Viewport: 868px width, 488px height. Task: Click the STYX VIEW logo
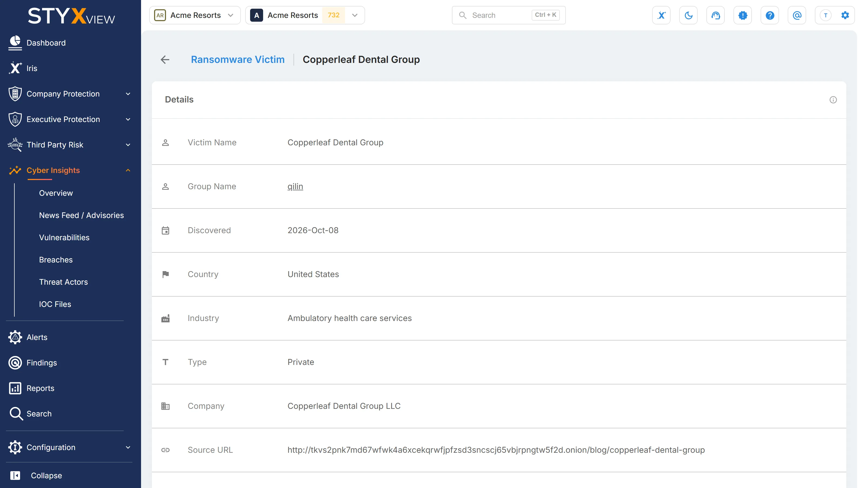click(x=71, y=16)
